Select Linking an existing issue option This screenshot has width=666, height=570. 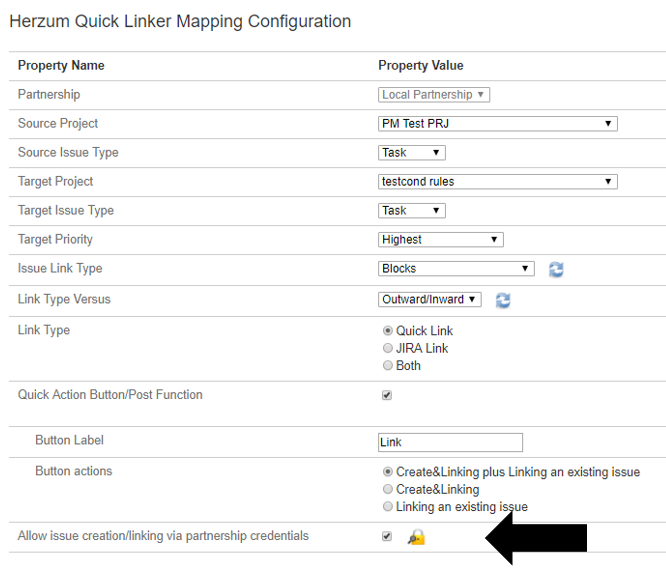pos(388,507)
